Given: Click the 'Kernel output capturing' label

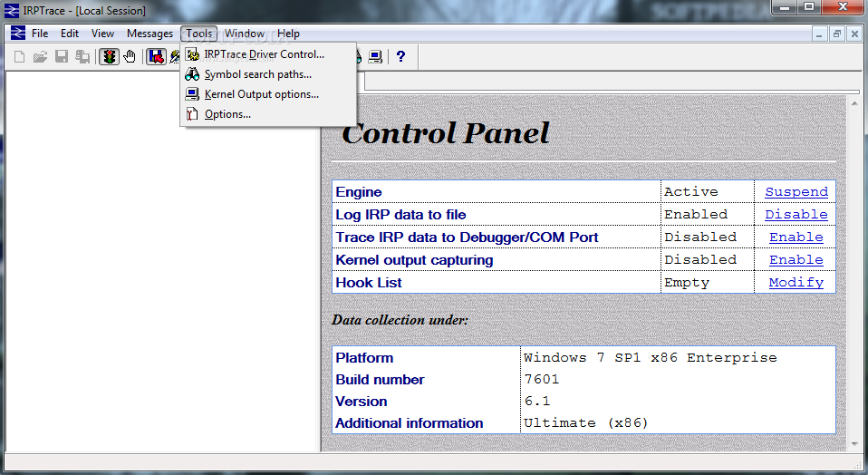Looking at the screenshot, I should [x=415, y=260].
